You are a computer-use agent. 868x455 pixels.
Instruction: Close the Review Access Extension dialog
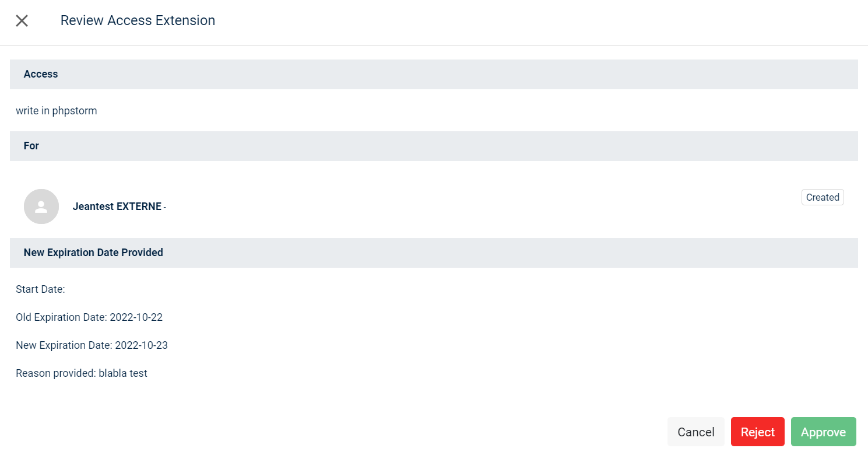[22, 21]
